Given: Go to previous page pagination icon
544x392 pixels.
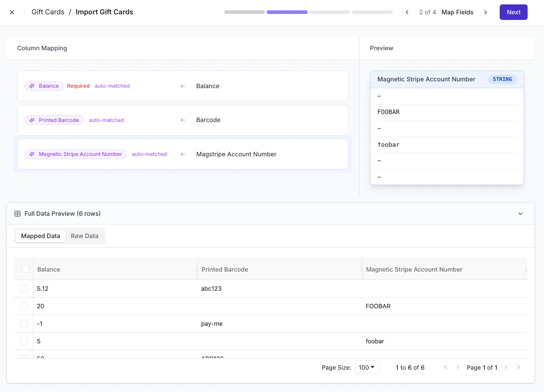Looking at the screenshot, I should 458,367.
